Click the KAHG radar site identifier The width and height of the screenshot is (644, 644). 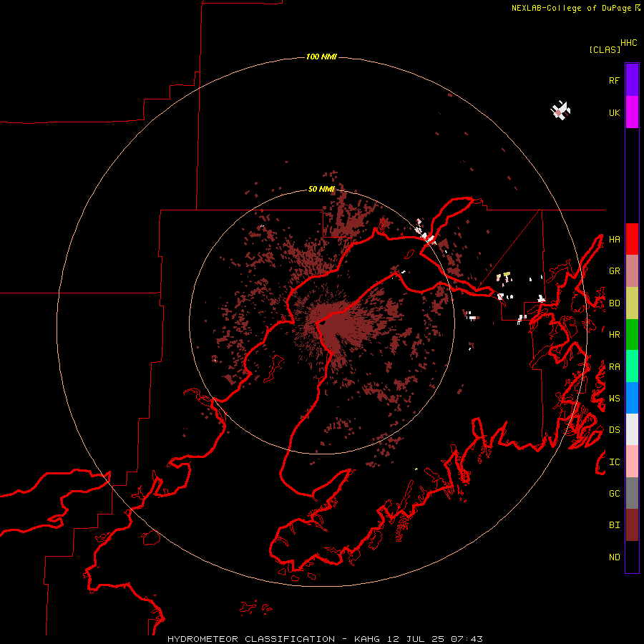coord(367,639)
